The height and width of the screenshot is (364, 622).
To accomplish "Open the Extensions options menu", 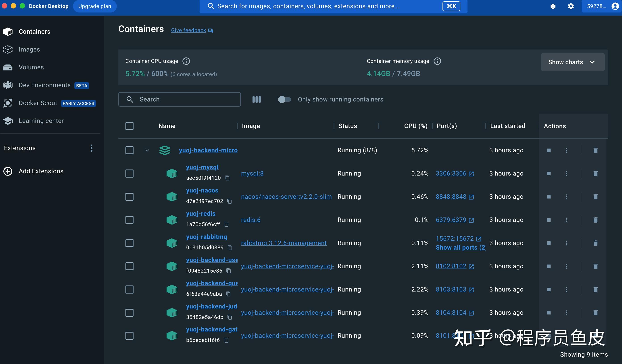I will point(91,148).
